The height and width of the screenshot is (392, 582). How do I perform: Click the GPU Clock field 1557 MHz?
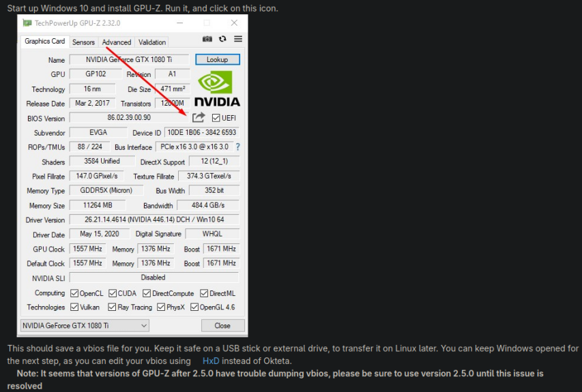click(x=87, y=249)
